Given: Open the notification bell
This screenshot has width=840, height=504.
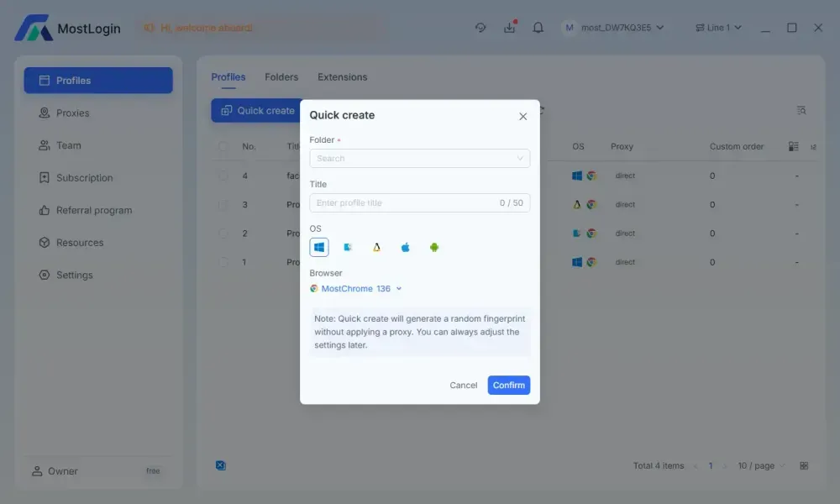Looking at the screenshot, I should (538, 28).
